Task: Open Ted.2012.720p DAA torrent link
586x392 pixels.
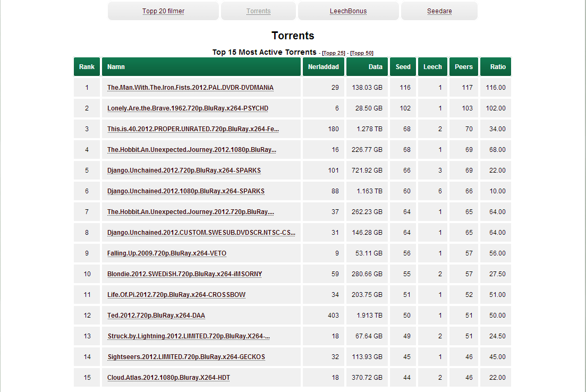Action: 156,316
